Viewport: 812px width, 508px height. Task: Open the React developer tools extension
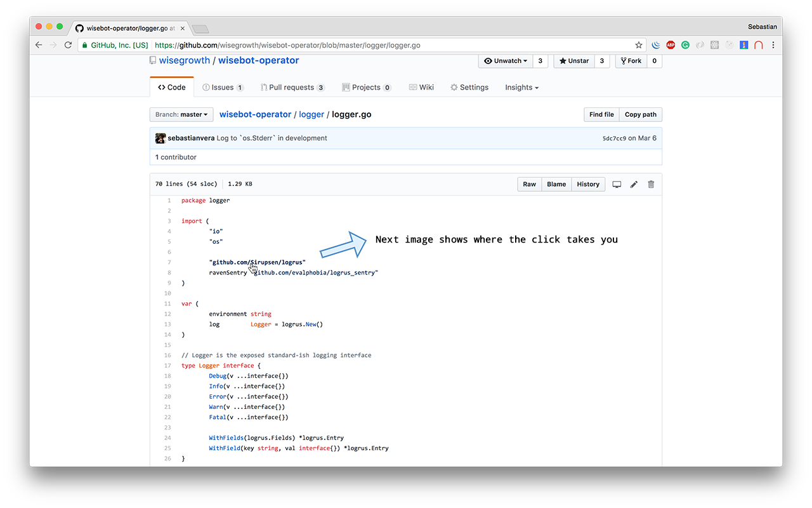click(715, 45)
